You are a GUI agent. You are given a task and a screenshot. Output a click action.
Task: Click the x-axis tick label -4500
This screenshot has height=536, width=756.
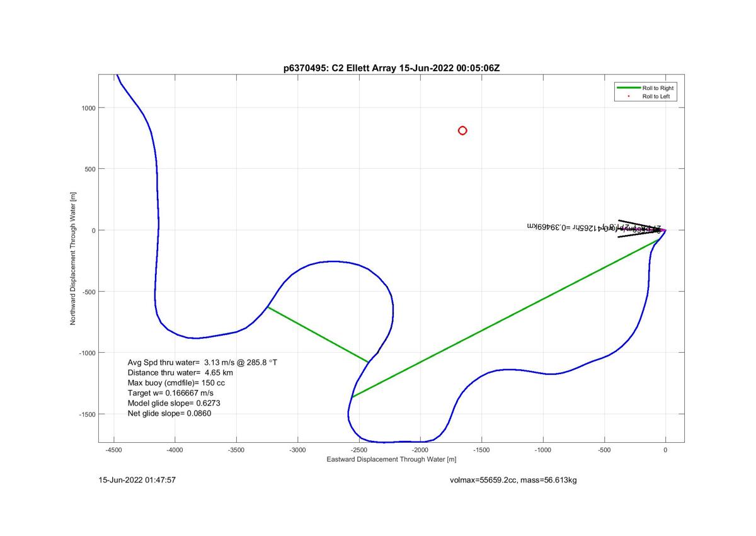coord(113,450)
